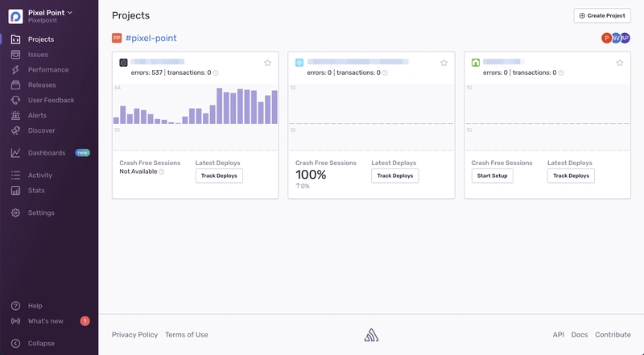Click the Help question mark icon
644x355 pixels.
(x=15, y=306)
